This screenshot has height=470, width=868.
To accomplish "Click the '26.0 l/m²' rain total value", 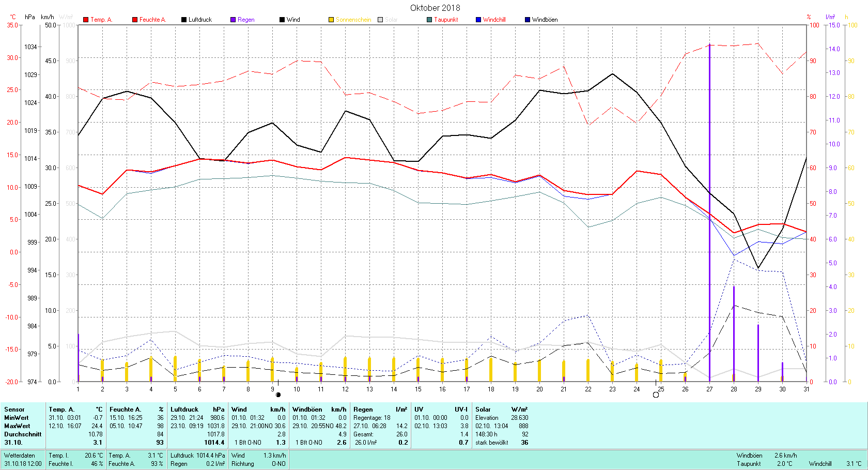I will pos(366,443).
